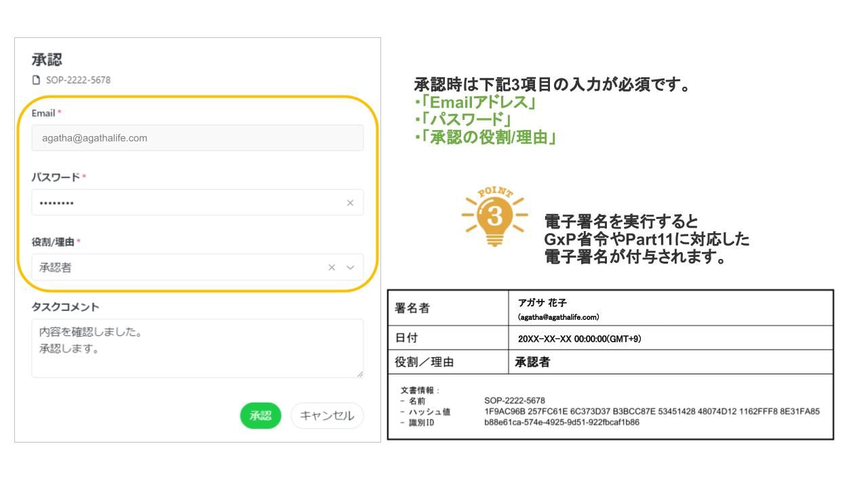Clear the selected 承認者 role with X
Screen dimensions: 868x488
332,268
